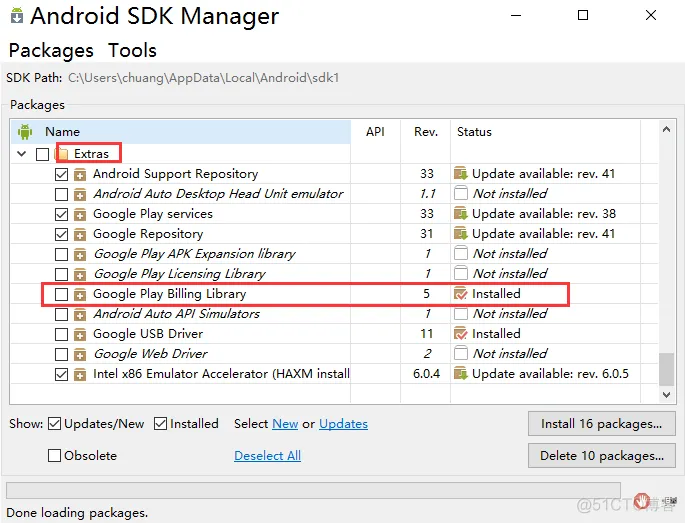
Task: Uncheck Google Play services checkbox
Action: click(62, 214)
